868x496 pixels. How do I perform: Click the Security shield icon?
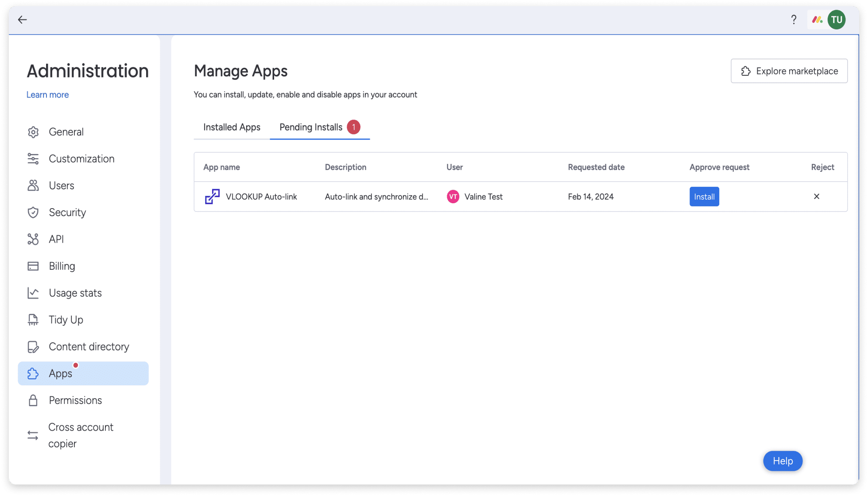pos(33,213)
